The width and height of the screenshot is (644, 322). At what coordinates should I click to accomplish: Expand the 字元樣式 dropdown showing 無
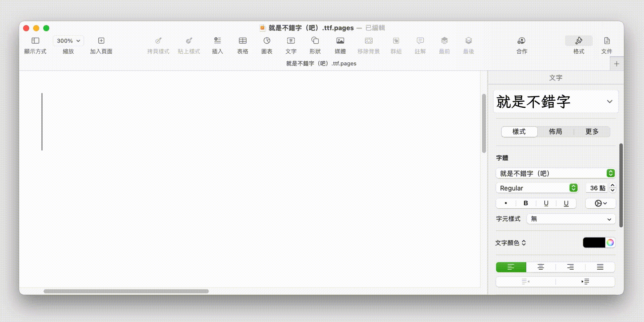point(571,219)
